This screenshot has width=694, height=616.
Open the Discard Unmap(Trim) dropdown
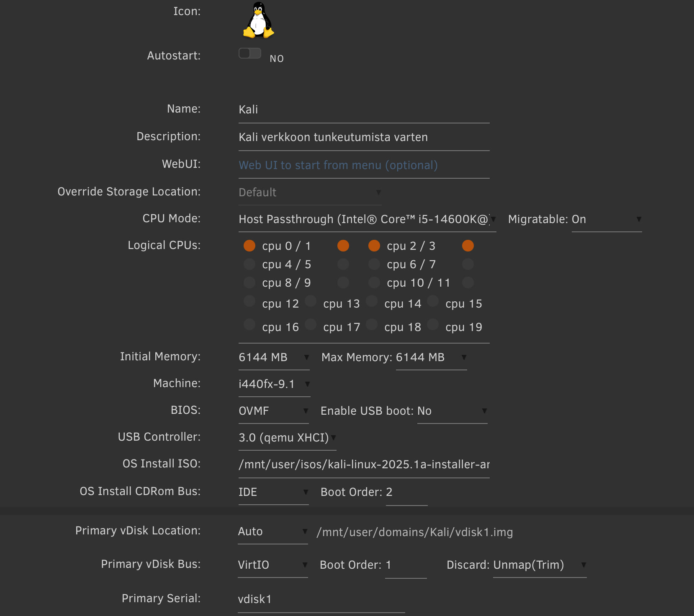click(539, 565)
